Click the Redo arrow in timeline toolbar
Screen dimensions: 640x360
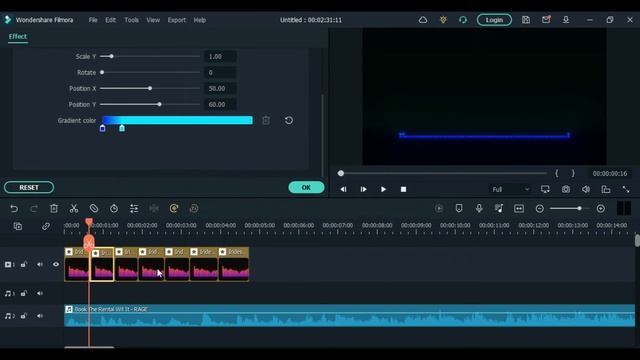point(34,209)
